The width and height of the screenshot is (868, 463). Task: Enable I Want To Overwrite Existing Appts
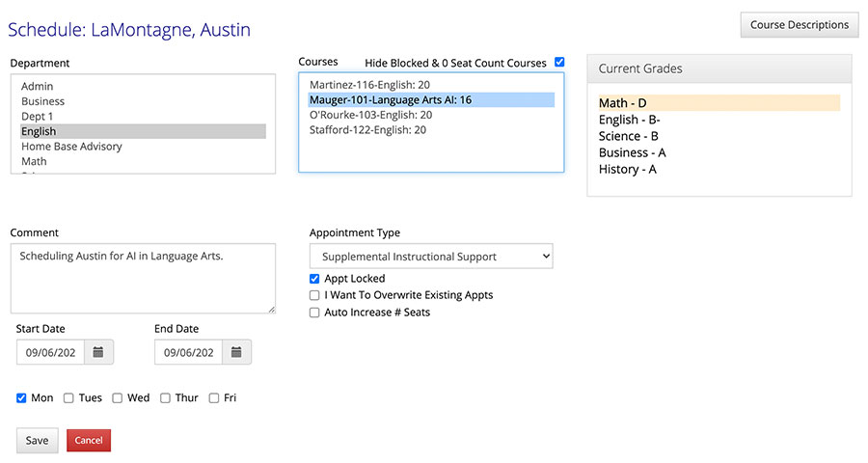314,295
